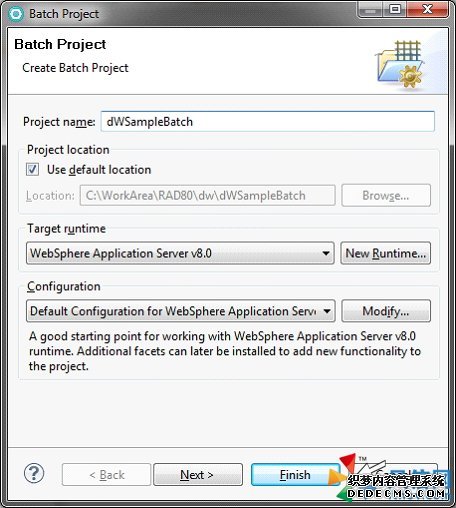This screenshot has width=456, height=508.
Task: Click the Create Batch Project heading text
Action: coord(75,68)
